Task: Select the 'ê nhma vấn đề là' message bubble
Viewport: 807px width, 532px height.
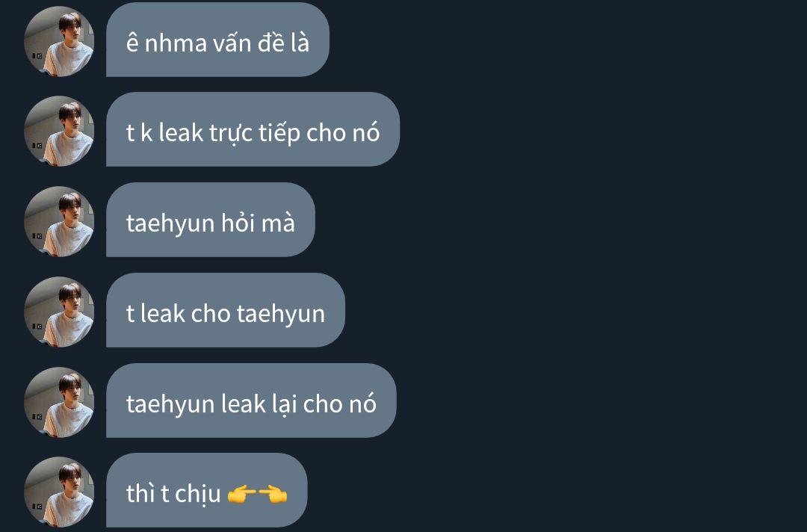Action: 217,40
